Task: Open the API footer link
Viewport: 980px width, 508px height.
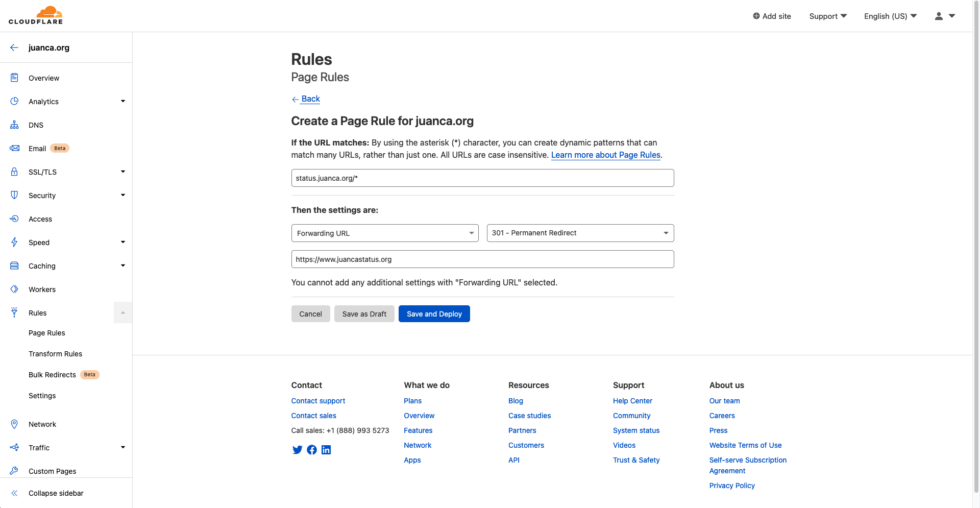Action: click(513, 460)
